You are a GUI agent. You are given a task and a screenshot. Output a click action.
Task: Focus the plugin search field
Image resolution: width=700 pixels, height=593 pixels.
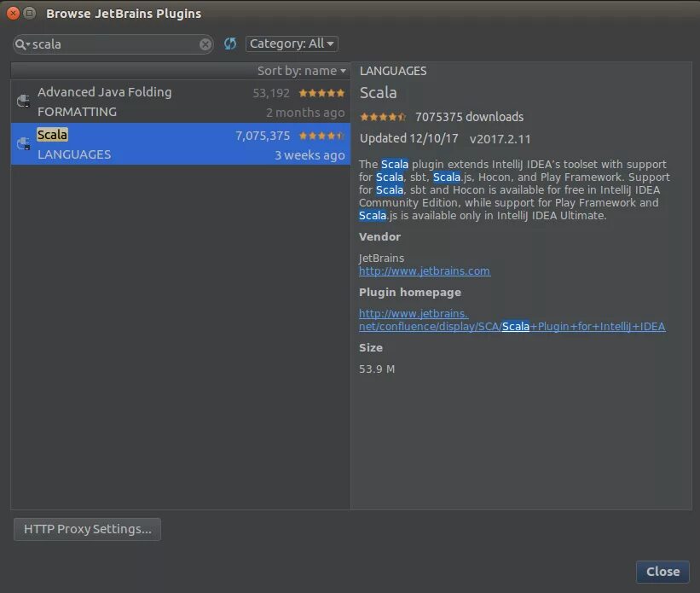(113, 44)
